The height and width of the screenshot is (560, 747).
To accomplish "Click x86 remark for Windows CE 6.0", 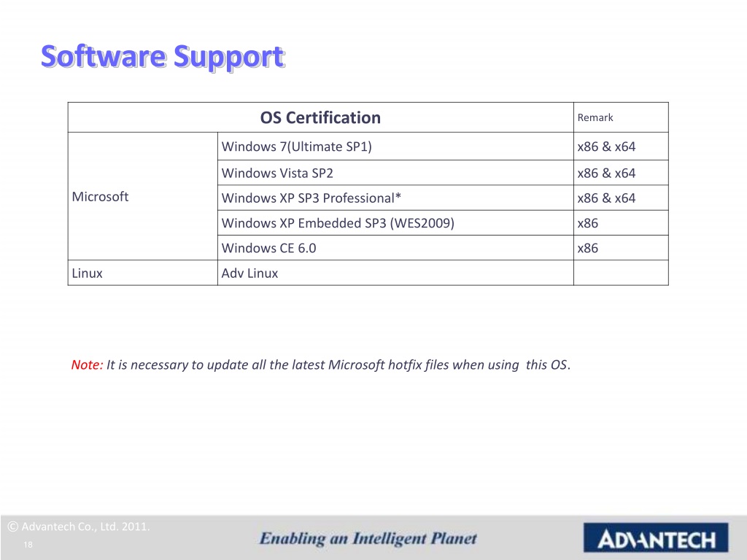I will click(x=621, y=248).
